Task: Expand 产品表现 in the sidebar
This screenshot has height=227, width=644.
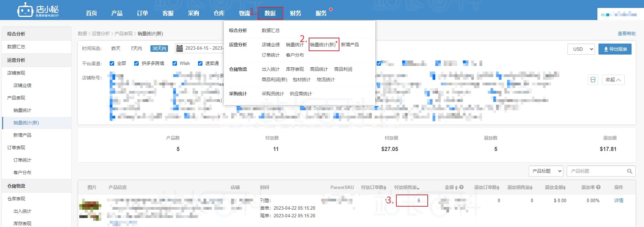Action: tap(16, 98)
